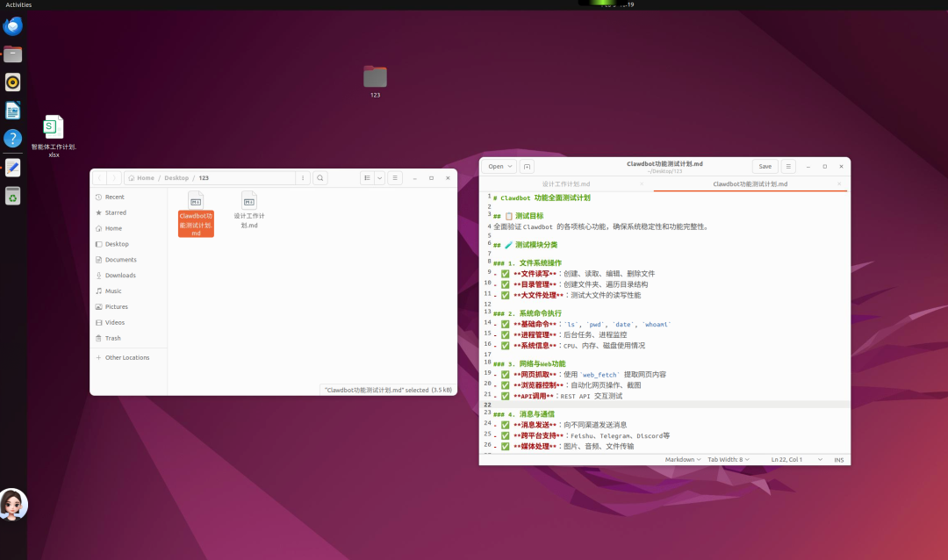The height and width of the screenshot is (560, 948).
Task: Close the Clawdbot功能测试计划.md tab
Action: coord(839,183)
